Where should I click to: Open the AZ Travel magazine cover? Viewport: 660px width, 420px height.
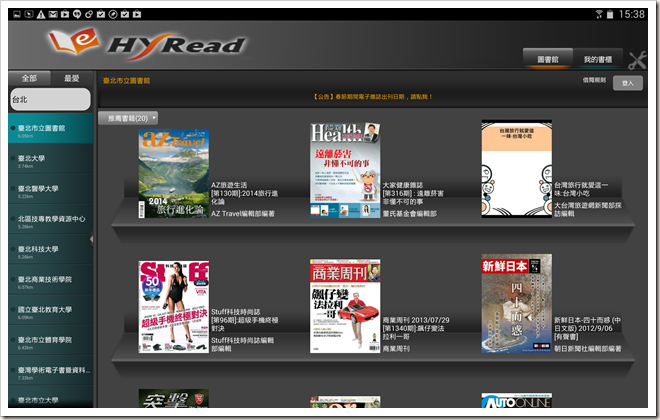(174, 173)
